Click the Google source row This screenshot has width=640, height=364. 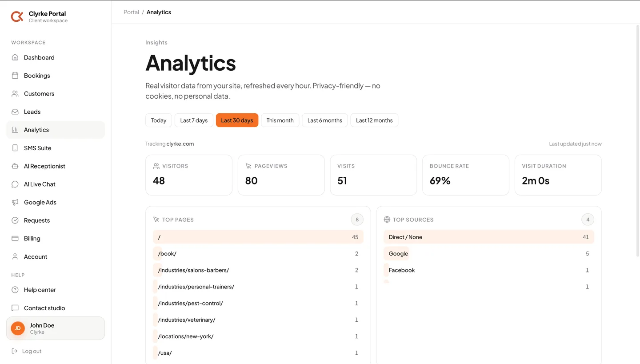coord(489,254)
